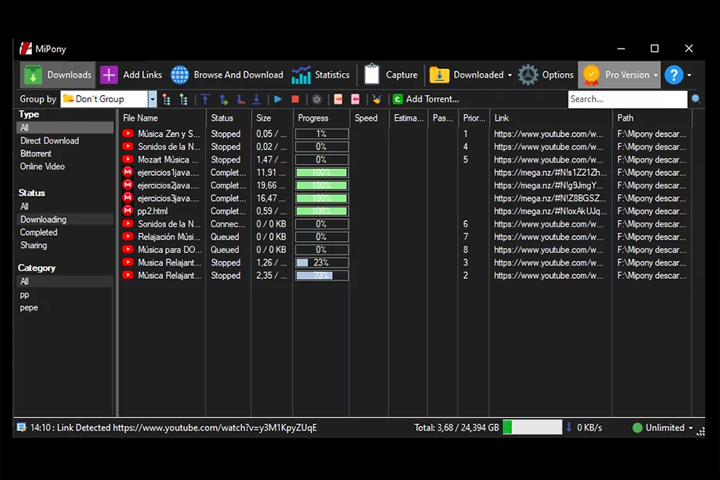Click the orange remove download icon
This screenshot has height=480, width=720.
(x=338, y=99)
